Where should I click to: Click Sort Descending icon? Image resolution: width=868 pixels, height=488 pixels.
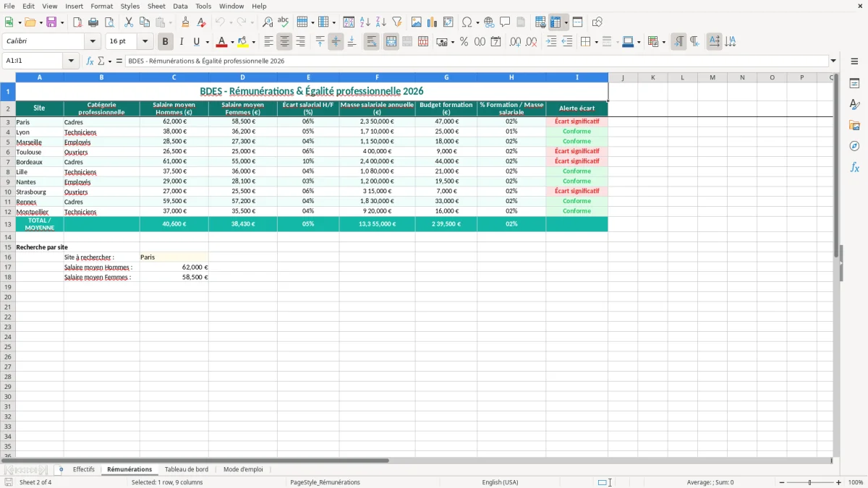[x=381, y=22]
